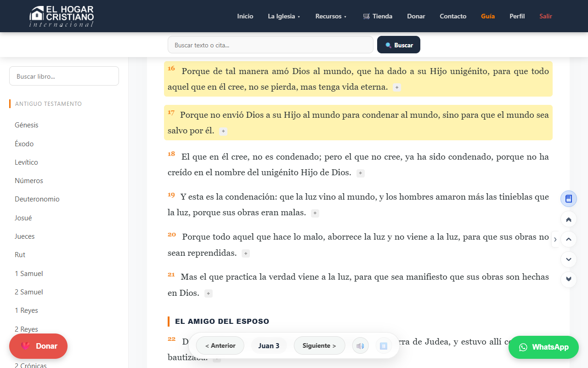Viewport: 588px width, 368px height.
Task: Click plus icon after verse 17
Action: coord(223,131)
